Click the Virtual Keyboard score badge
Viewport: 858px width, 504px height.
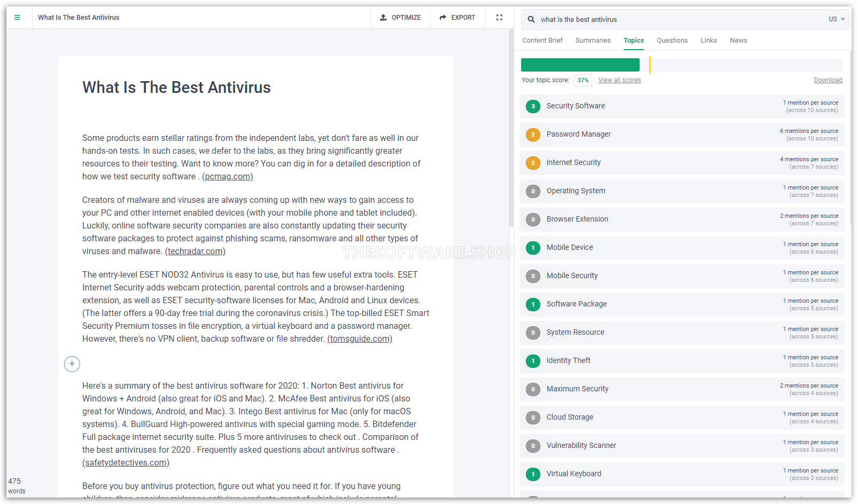[x=533, y=474]
